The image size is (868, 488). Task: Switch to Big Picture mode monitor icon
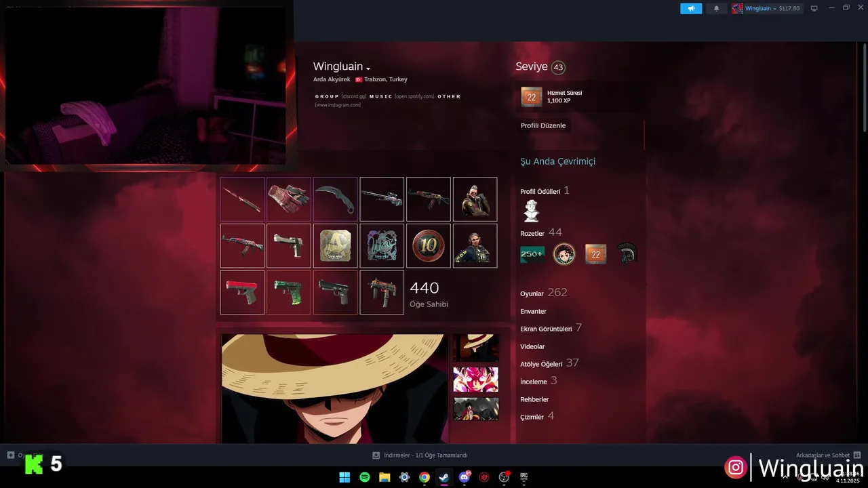click(x=814, y=8)
